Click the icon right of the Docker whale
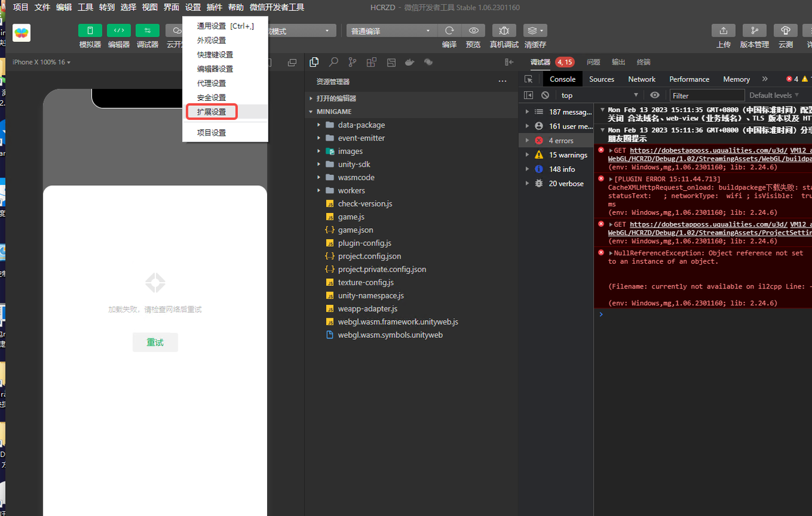Image resolution: width=812 pixels, height=516 pixels. (x=428, y=62)
